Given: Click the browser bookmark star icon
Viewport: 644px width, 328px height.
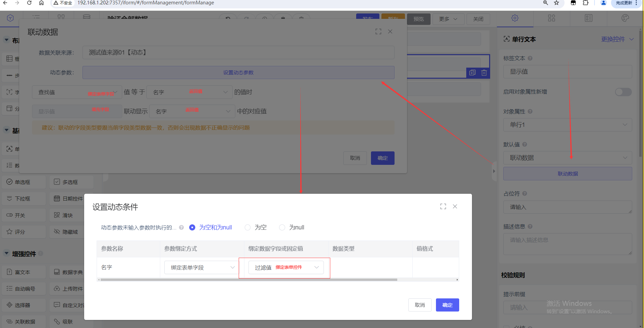Looking at the screenshot, I should (556, 3).
